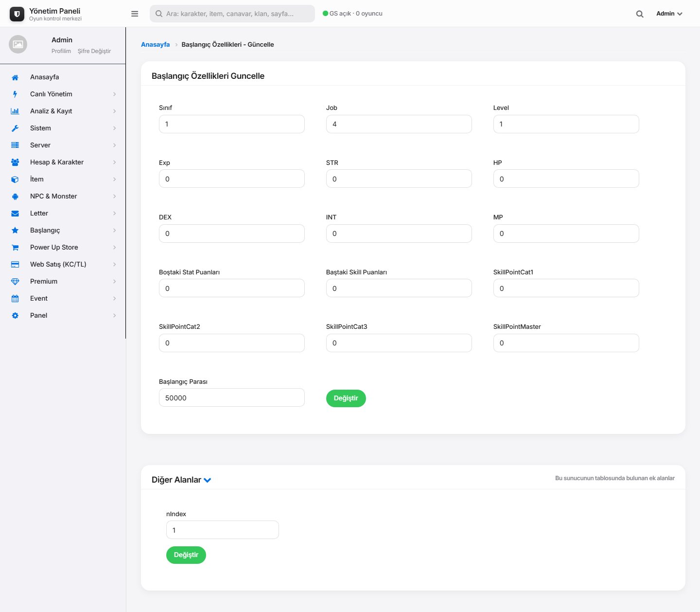
Task: Collapse the Diğer Alanlar section chevron
Action: click(x=208, y=480)
